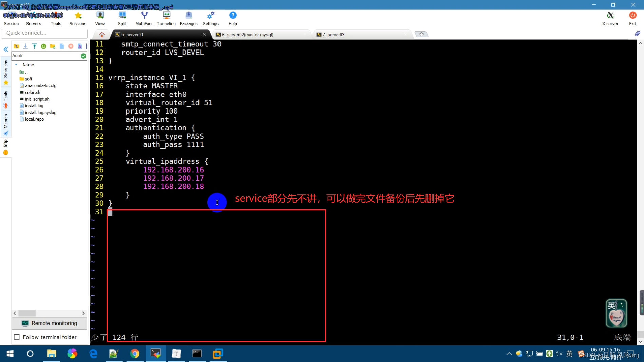Confirm path with green check icon
This screenshot has height=362, width=644.
[x=83, y=56]
